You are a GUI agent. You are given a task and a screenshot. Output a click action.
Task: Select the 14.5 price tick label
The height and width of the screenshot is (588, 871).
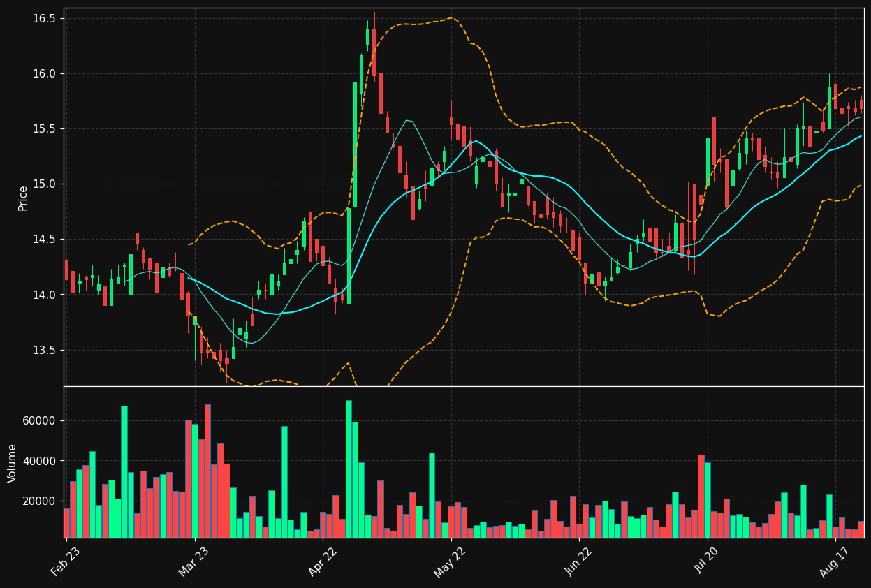pyautogui.click(x=43, y=240)
